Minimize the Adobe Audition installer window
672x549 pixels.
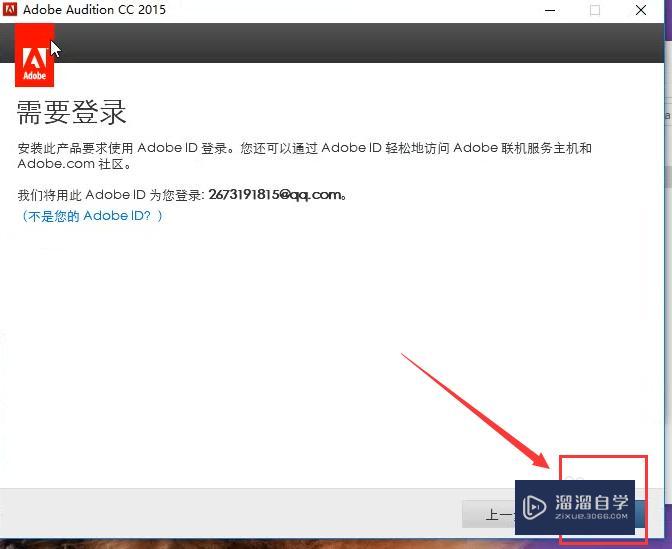point(550,10)
